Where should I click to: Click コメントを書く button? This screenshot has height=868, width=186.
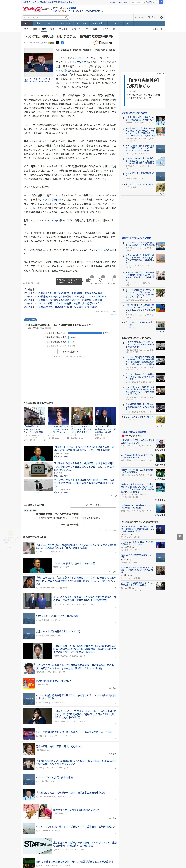click(93, 505)
